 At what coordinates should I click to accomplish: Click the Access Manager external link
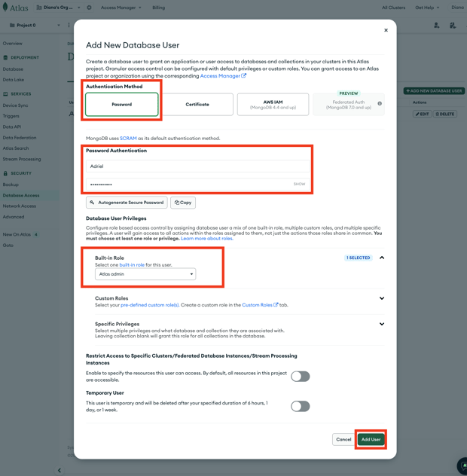pos(223,76)
